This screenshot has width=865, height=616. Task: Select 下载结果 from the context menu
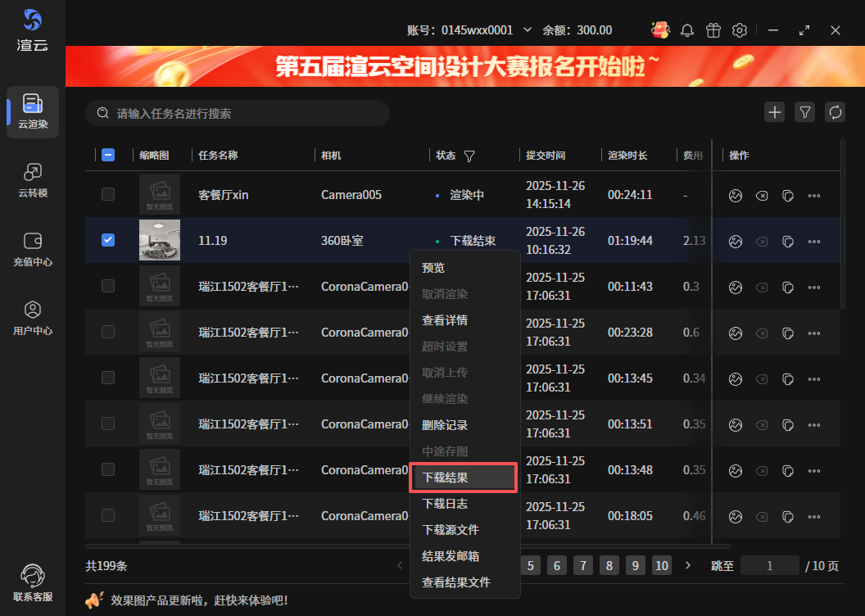click(x=464, y=478)
